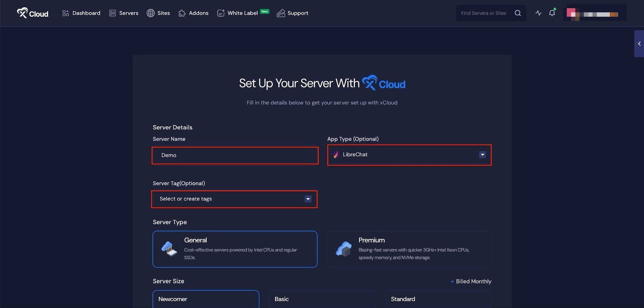644x308 pixels.
Task: Focus the Find Servers or Sites box
Action: coord(484,13)
